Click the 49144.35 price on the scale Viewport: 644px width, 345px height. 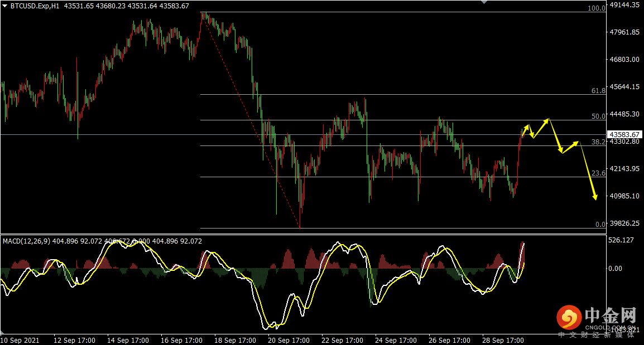pyautogui.click(x=624, y=5)
